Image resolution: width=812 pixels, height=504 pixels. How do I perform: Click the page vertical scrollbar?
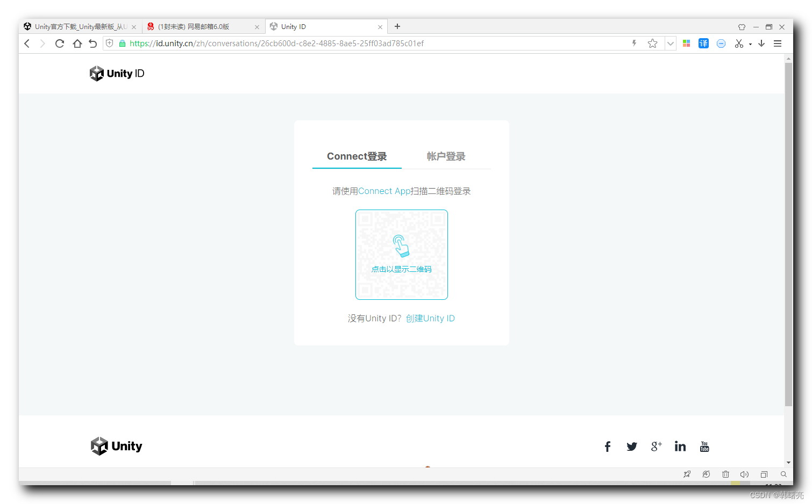tap(788, 234)
